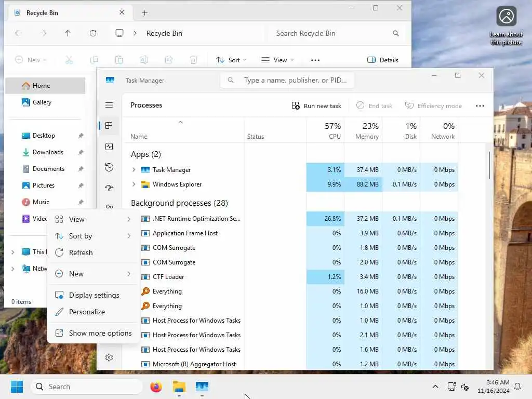Select Processes page icon in Task Manager sidebar
Viewport: 532px width, 399px height.
pyautogui.click(x=109, y=126)
